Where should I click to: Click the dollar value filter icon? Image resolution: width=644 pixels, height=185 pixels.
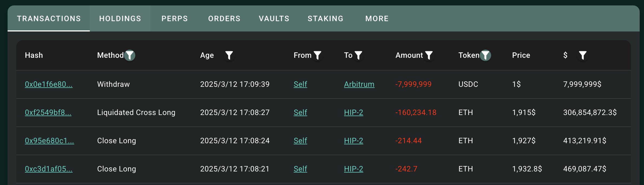click(583, 55)
